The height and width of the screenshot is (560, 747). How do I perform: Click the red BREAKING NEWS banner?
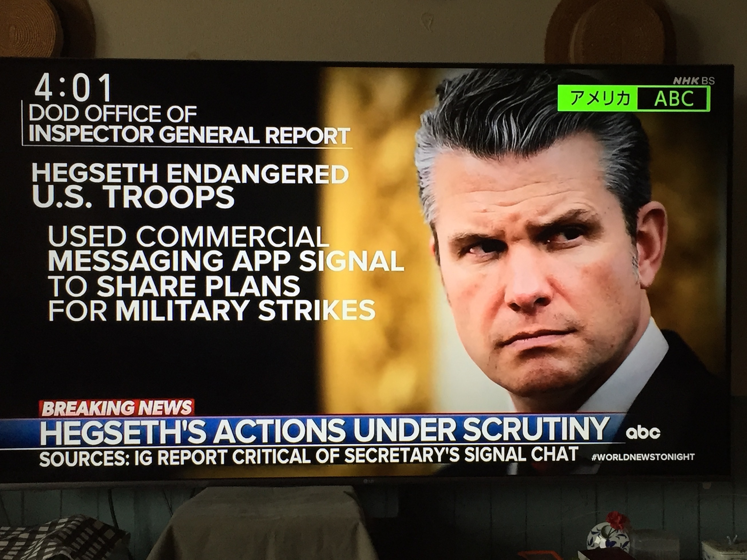tap(117, 408)
